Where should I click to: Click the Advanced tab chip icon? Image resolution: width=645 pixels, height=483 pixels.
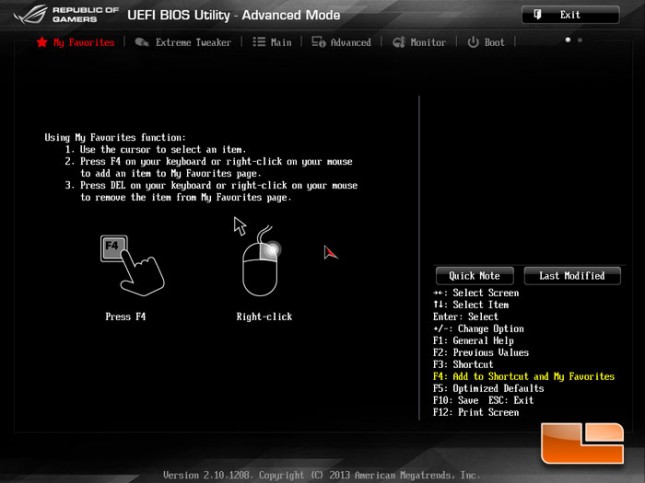tap(318, 42)
